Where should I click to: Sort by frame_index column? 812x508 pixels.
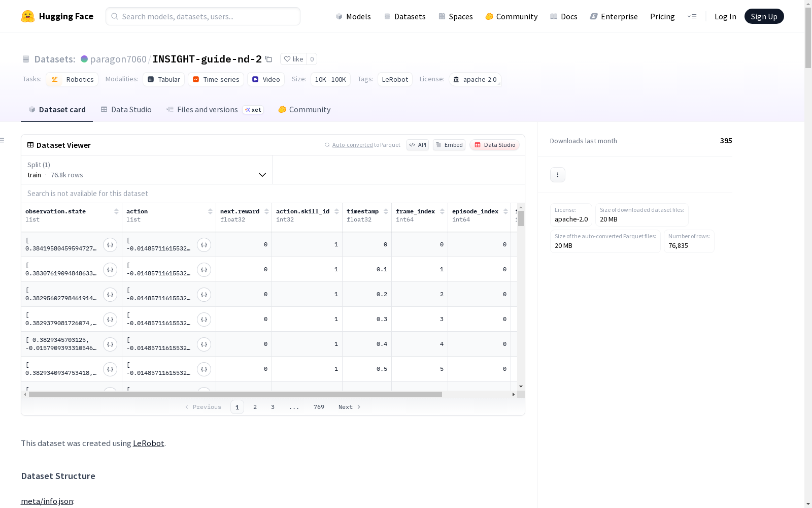click(442, 211)
